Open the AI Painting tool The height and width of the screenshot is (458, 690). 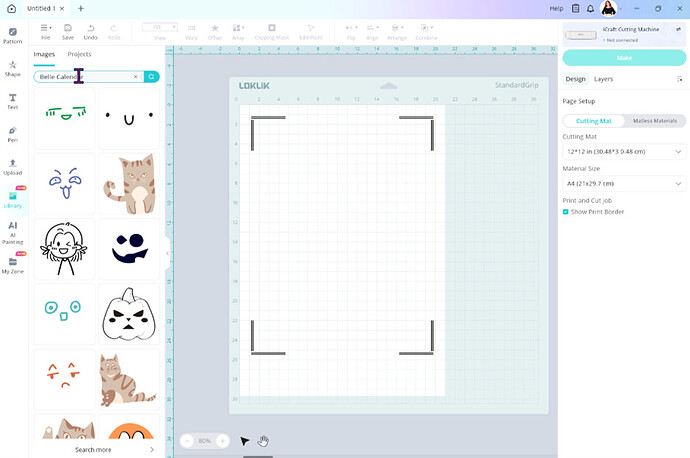point(13,232)
